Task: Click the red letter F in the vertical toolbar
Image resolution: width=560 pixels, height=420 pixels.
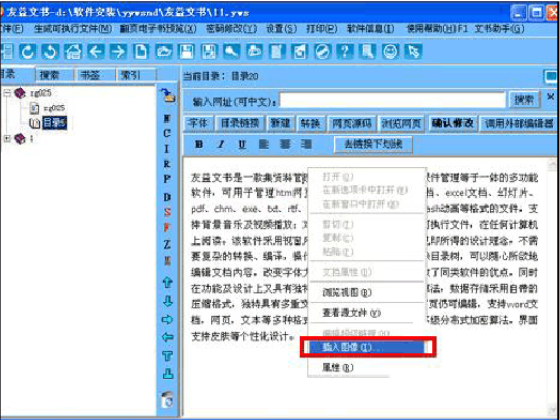Action: [x=167, y=228]
